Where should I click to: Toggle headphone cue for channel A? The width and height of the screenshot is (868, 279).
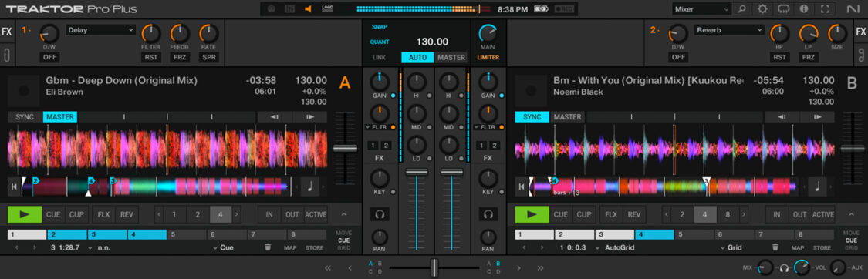tap(380, 214)
